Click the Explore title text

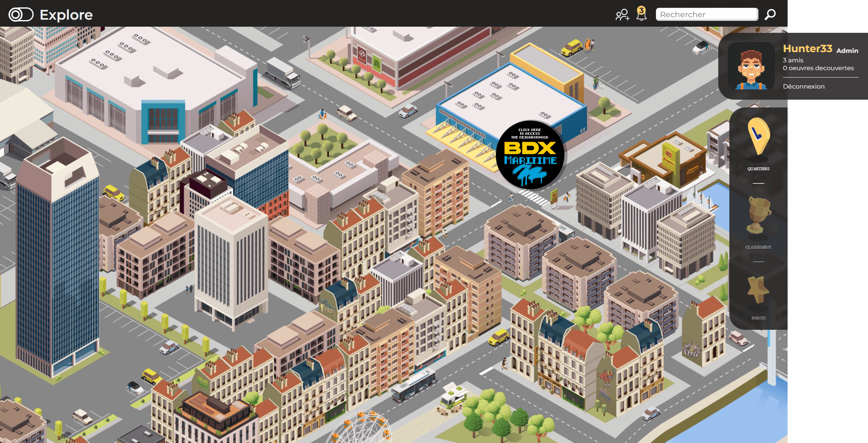click(x=66, y=15)
